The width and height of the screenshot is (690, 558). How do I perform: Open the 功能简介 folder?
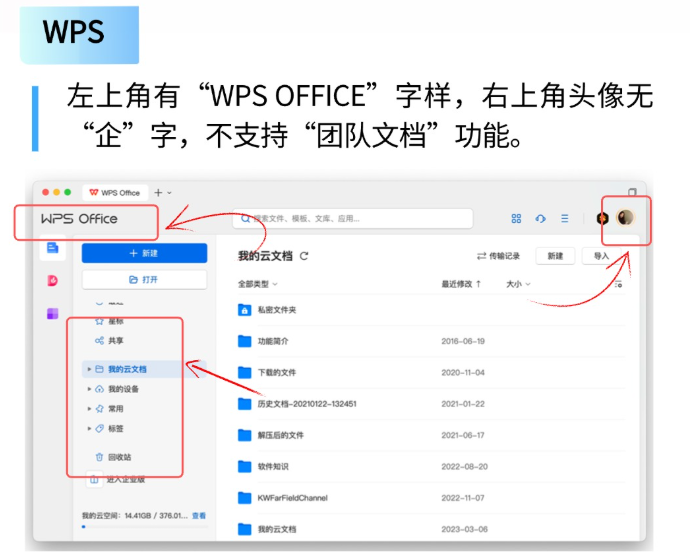click(x=273, y=341)
